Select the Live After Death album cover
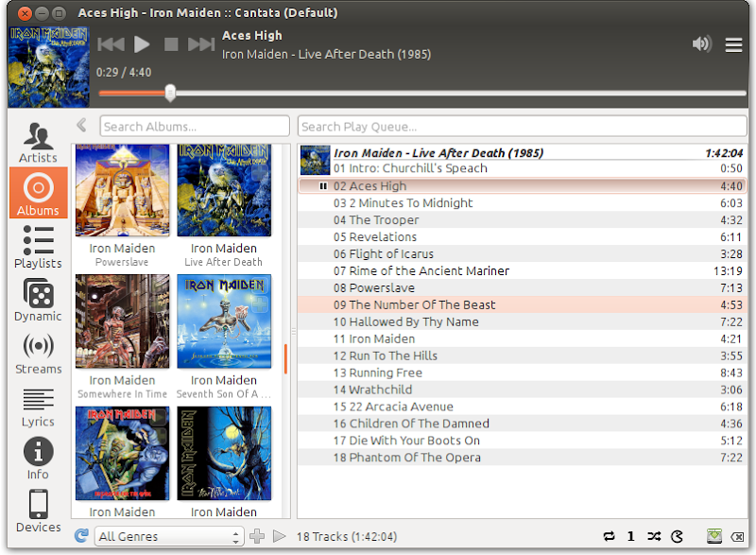756x555 pixels. (224, 190)
